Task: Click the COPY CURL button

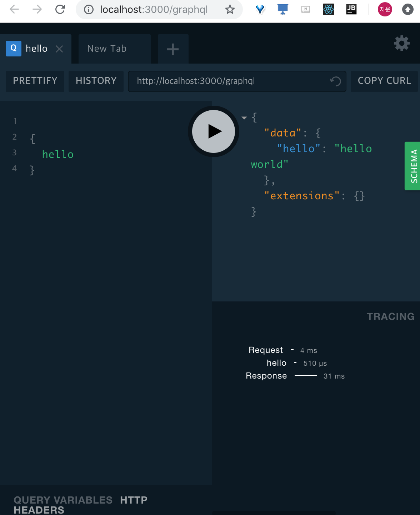Action: (x=384, y=81)
